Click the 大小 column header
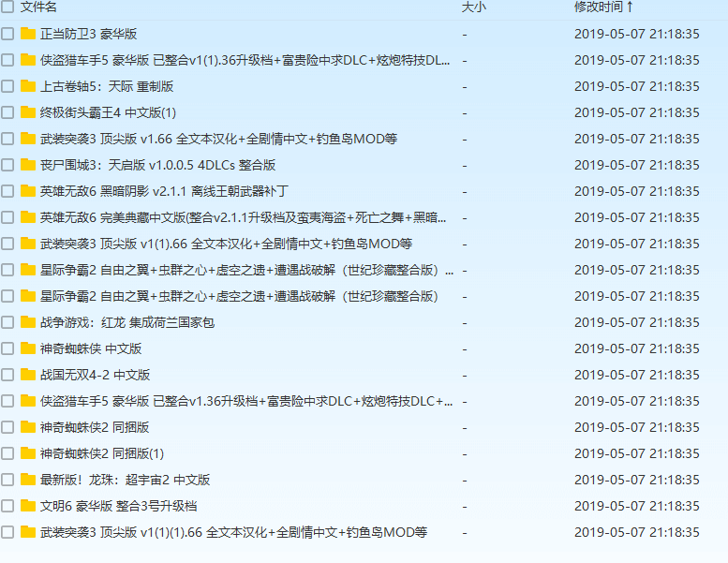The height and width of the screenshot is (563, 728). [x=473, y=7]
